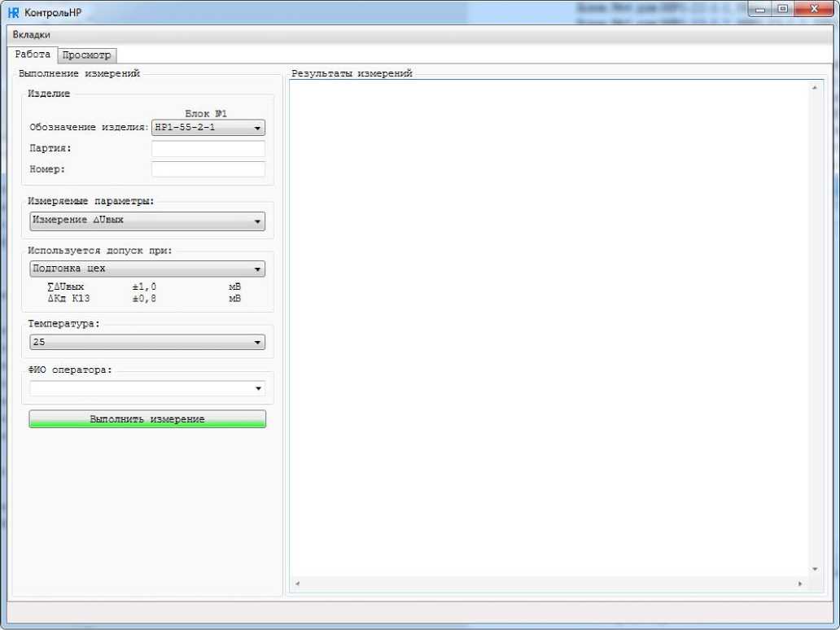Open the Подгонка цех tolerance dropdown
Screen dimensions: 840x630
[x=147, y=269]
